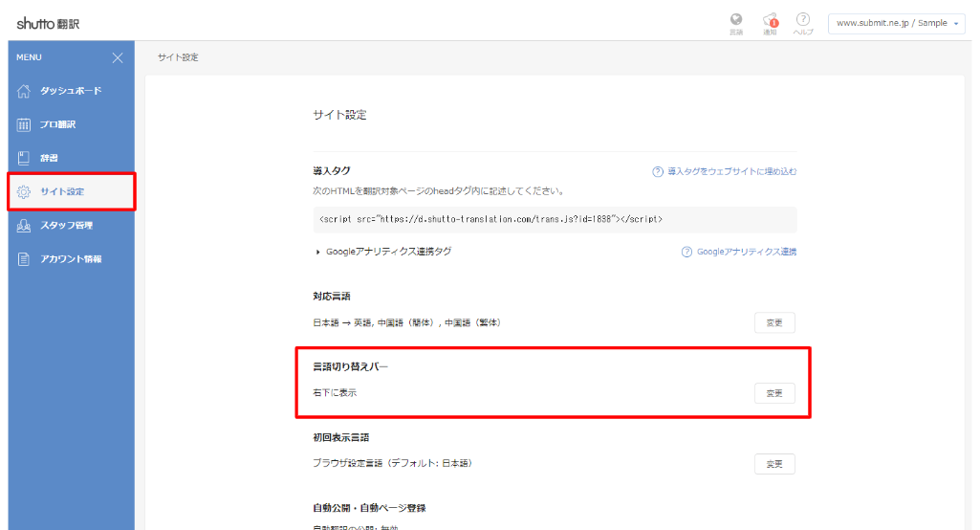Click the MENU label in sidebar

point(29,57)
